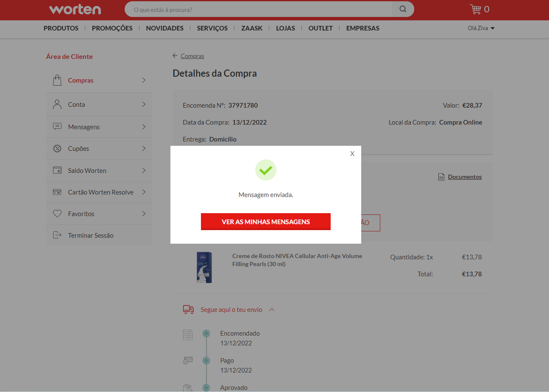Open the Documentos link
549x392 pixels.
point(465,177)
